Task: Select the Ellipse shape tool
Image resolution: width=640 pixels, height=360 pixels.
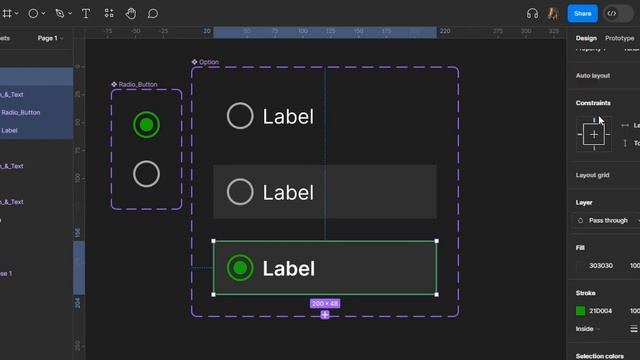Action: [33, 13]
